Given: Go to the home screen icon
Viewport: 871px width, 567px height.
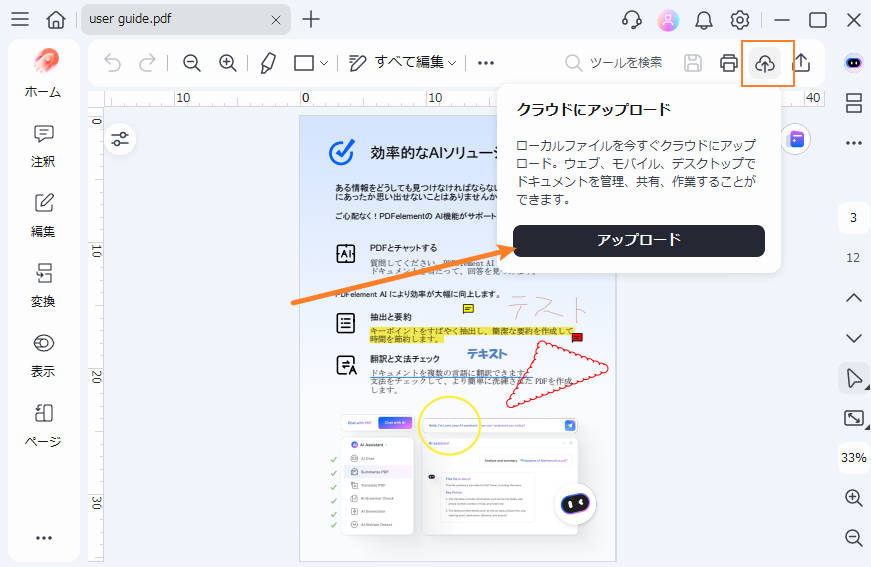Looking at the screenshot, I should [56, 19].
